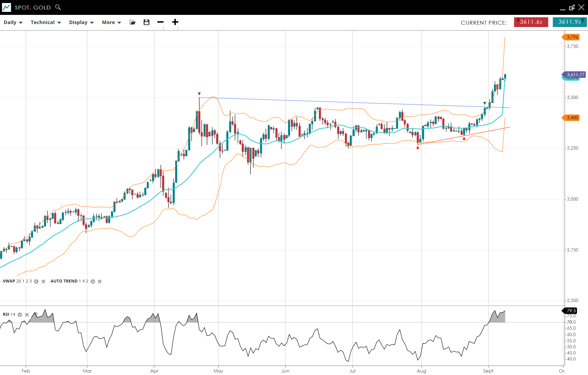Remove the RSI 14 indicator

coord(27,315)
